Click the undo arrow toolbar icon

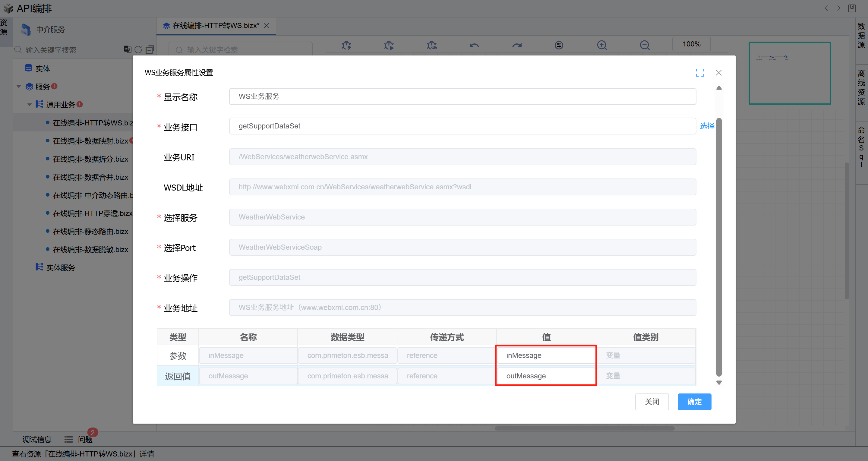tap(474, 45)
